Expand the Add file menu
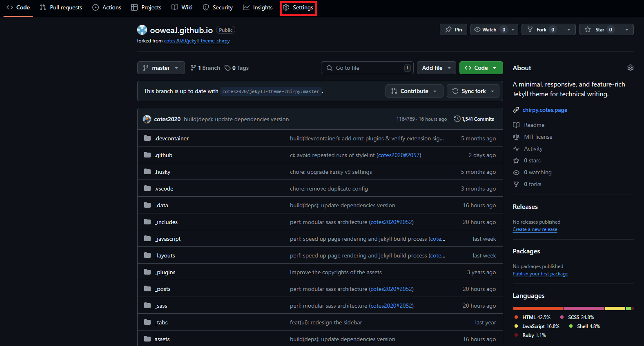This screenshot has height=346, width=644. 436,68
